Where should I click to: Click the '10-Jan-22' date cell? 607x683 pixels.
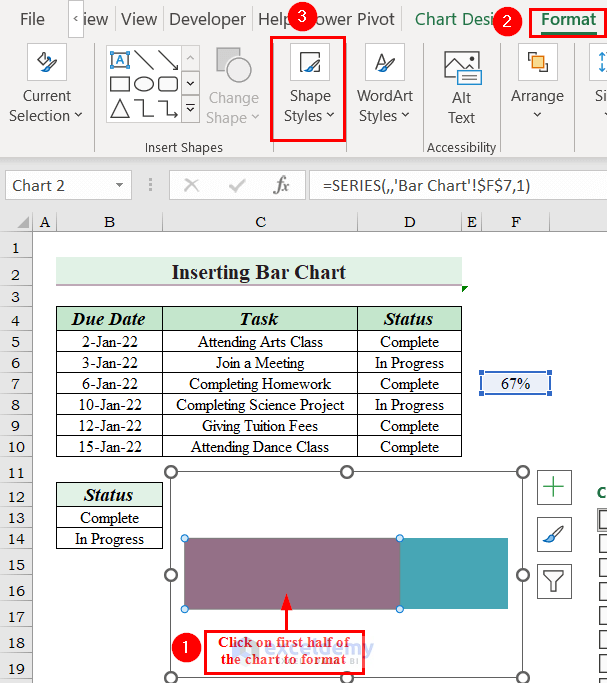109,405
